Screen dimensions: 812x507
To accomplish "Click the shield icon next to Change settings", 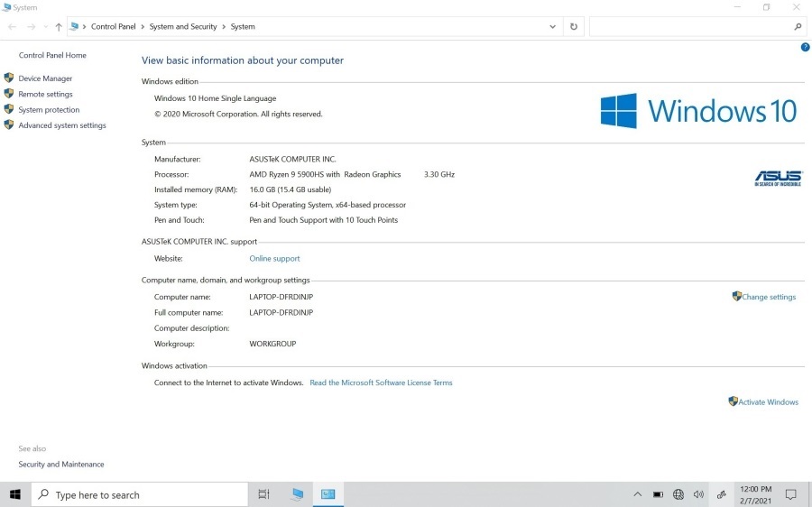I will pyautogui.click(x=737, y=296).
